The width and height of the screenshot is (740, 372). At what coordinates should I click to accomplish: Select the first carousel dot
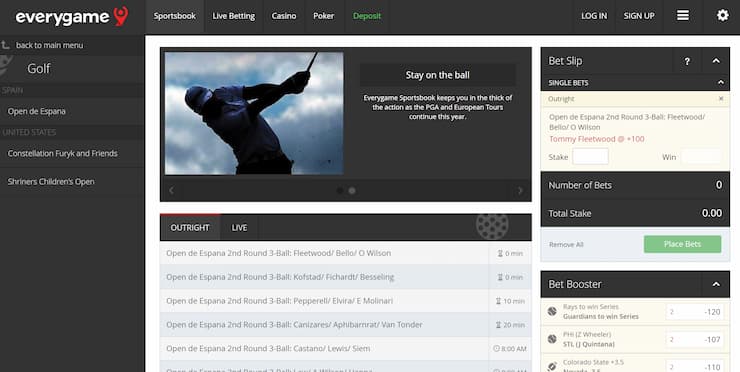pos(340,191)
